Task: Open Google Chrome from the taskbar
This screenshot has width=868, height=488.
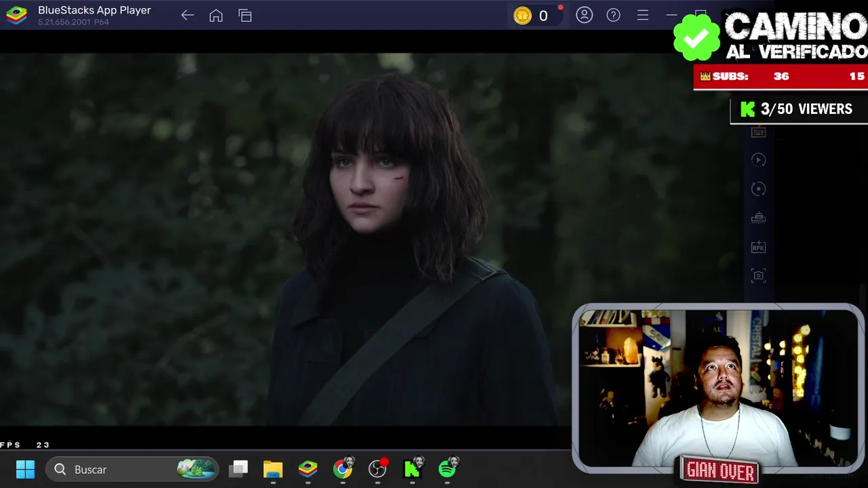Action: point(343,468)
